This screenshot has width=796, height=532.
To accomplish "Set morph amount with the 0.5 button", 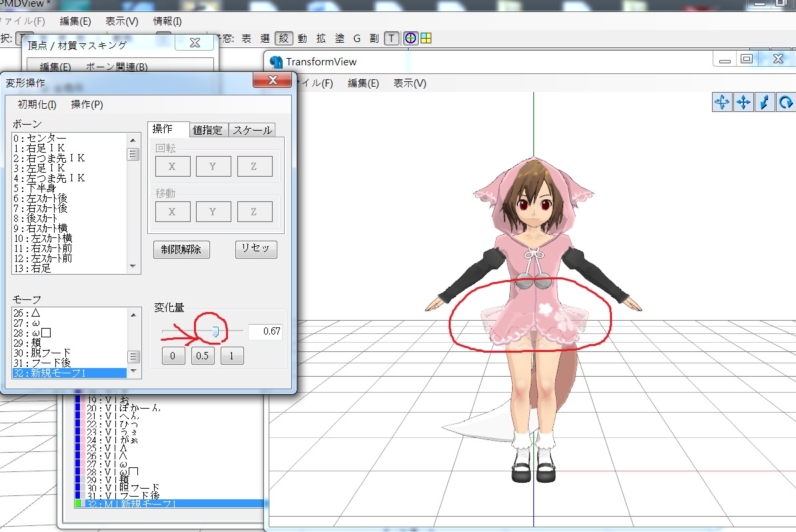I will tap(203, 356).
